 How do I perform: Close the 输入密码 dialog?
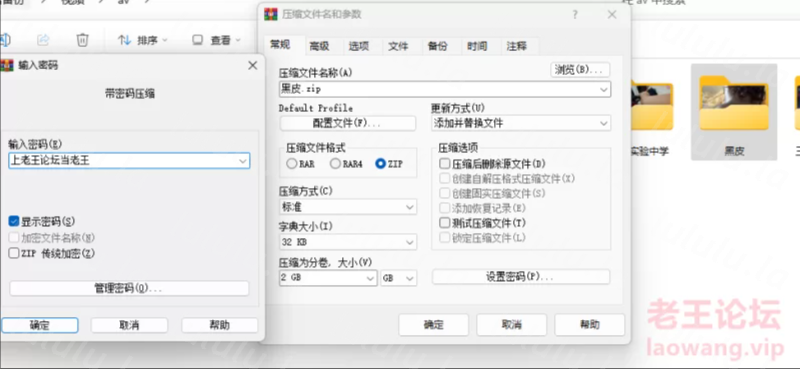pos(253,65)
